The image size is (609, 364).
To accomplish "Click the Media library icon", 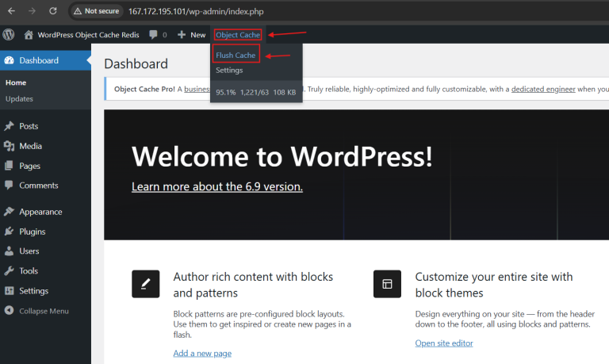I will (9, 146).
